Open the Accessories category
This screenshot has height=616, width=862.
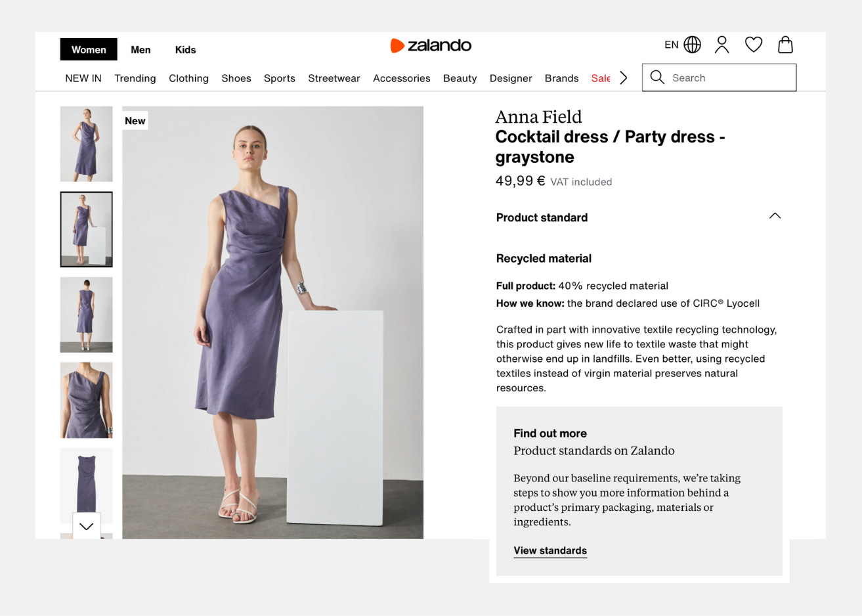coord(402,78)
